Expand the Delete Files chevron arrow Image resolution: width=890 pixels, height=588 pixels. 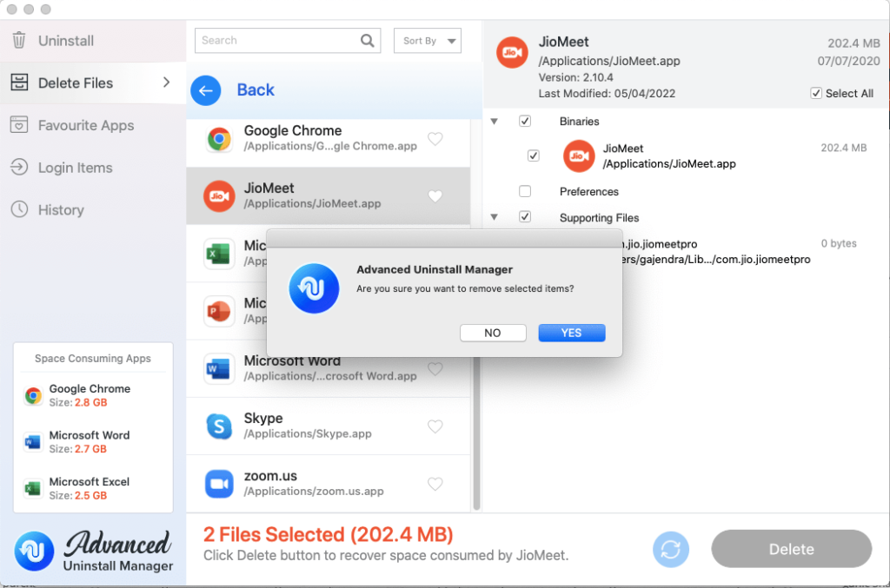pyautogui.click(x=166, y=83)
